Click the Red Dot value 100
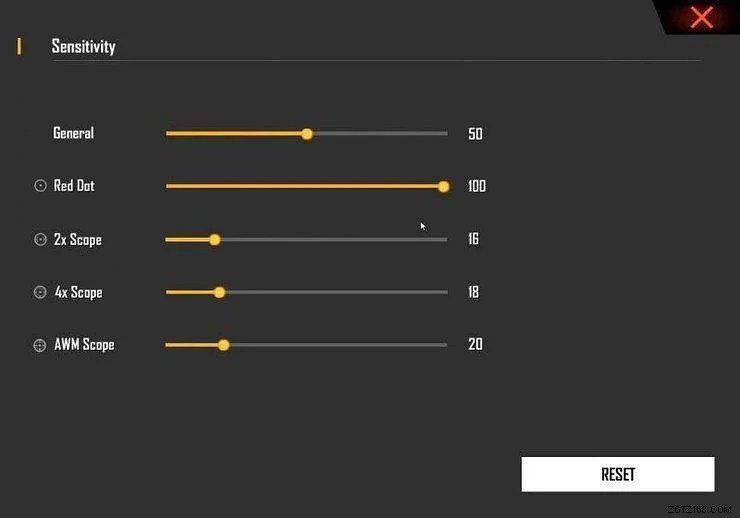The image size is (740, 518). pos(477,186)
